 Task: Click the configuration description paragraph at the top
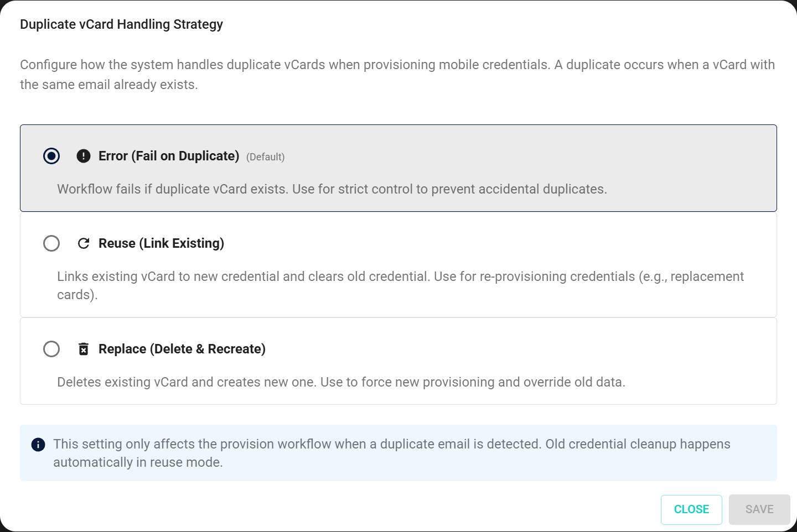coord(397,74)
